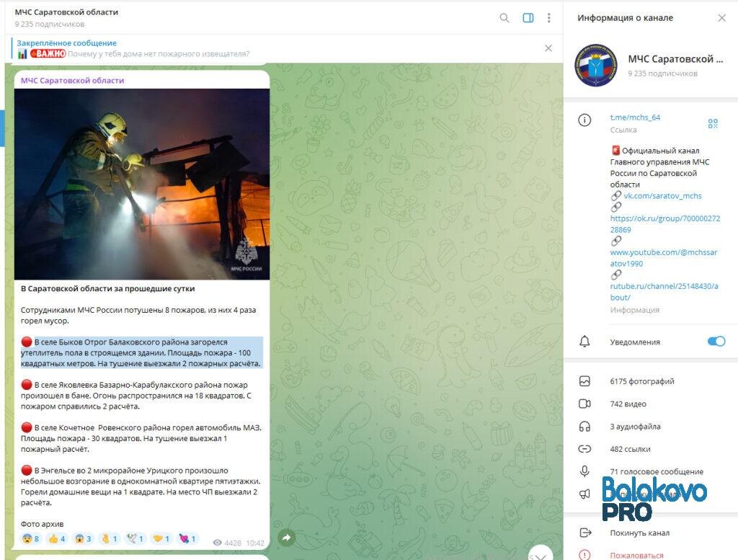738x560 pixels.
Task: Add the thumbs up reaction with 4
Action: (x=57, y=539)
